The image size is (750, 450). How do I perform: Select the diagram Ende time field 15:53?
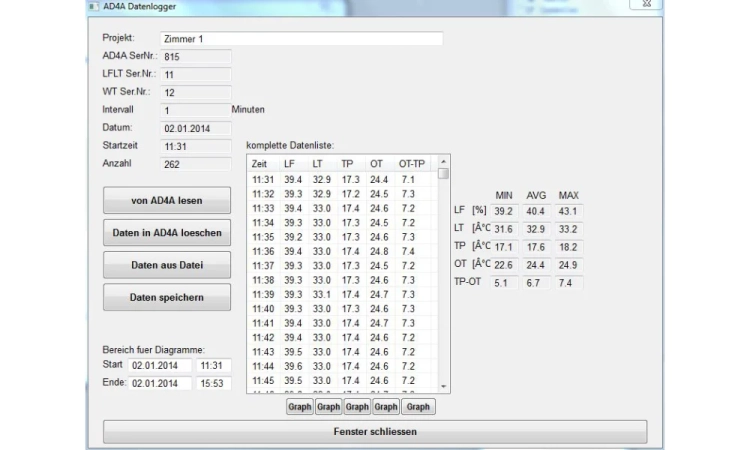pyautogui.click(x=214, y=383)
